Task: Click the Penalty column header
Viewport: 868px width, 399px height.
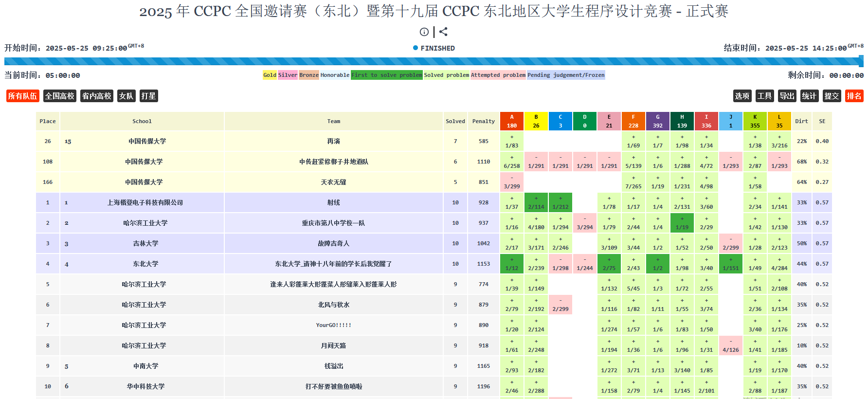Action: pyautogui.click(x=484, y=121)
